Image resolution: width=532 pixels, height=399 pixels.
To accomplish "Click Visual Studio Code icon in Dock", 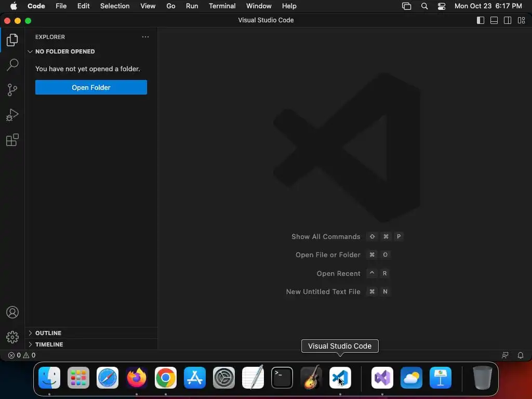I will click(x=340, y=378).
